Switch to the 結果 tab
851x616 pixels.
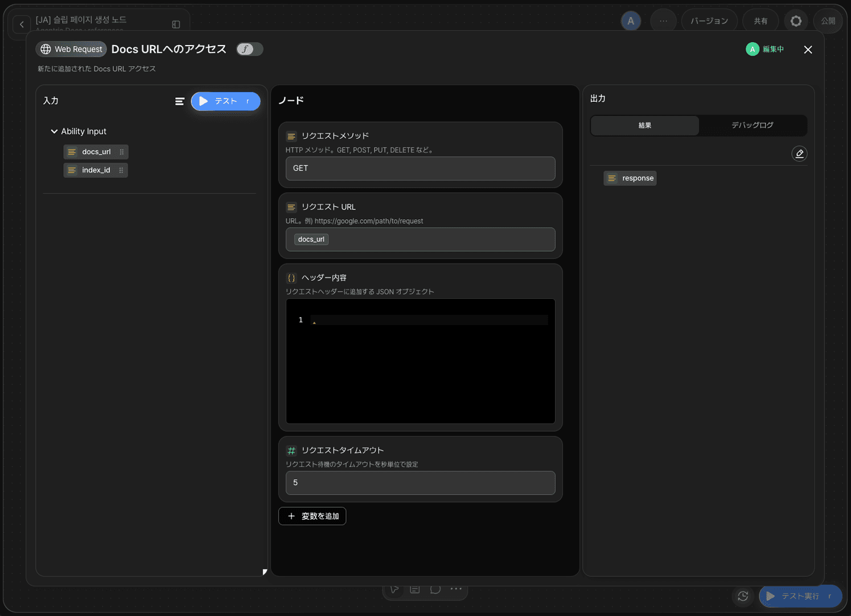[645, 125]
